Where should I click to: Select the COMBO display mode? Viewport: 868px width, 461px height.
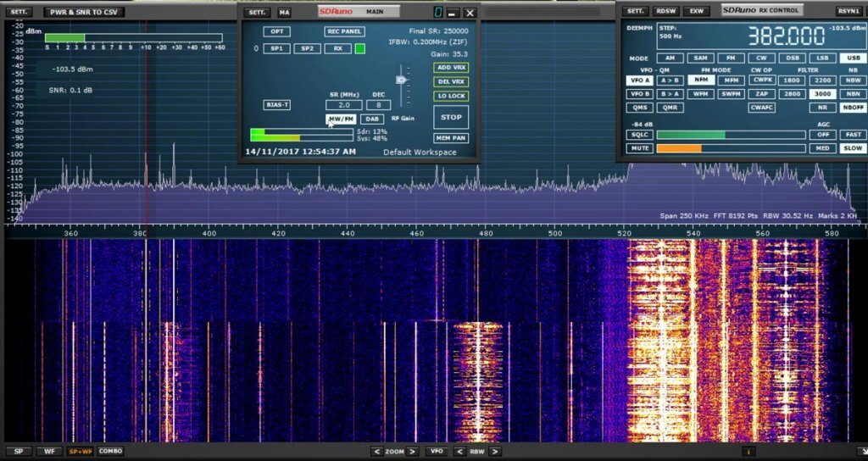(110, 452)
